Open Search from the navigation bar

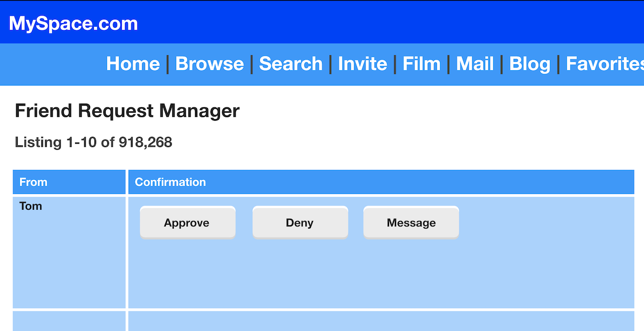[290, 64]
